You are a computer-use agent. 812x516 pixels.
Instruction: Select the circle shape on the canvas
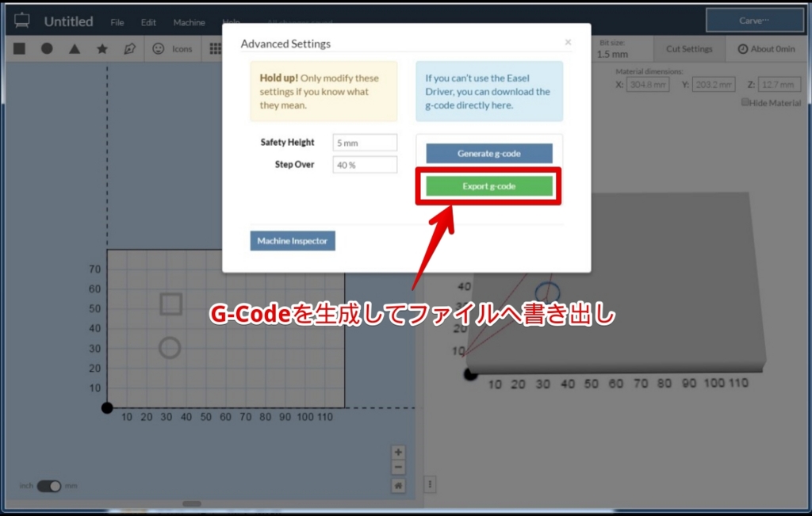(x=170, y=348)
